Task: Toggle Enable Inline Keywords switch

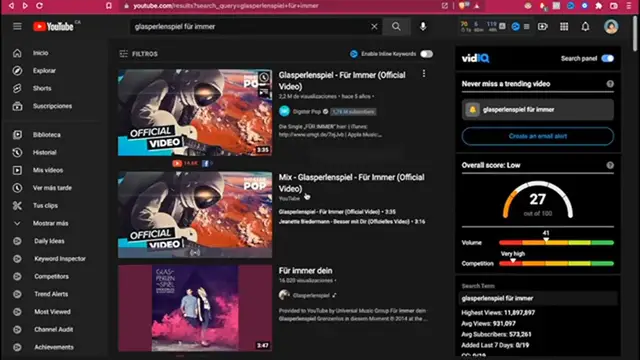Action: pyautogui.click(x=427, y=54)
